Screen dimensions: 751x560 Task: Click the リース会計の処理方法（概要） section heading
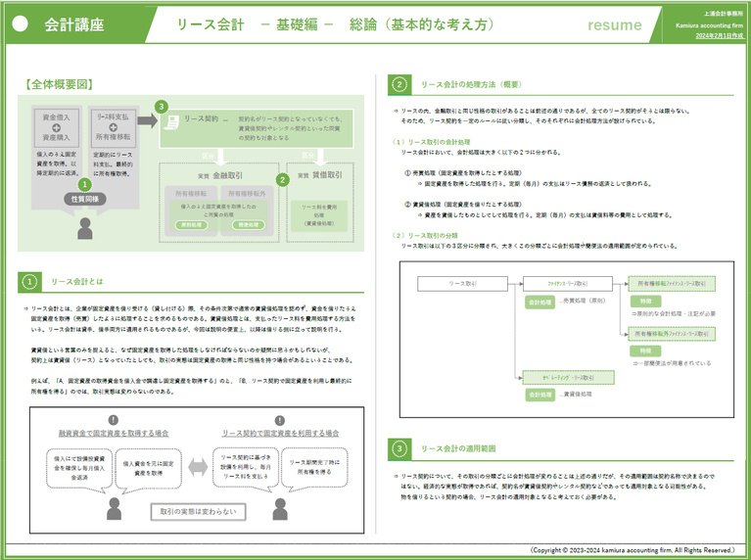pos(471,85)
